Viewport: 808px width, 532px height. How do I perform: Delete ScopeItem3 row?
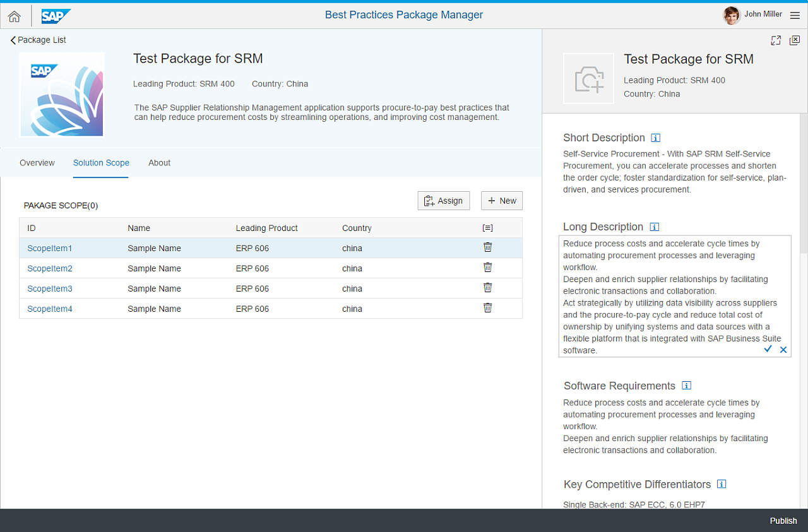pos(487,288)
